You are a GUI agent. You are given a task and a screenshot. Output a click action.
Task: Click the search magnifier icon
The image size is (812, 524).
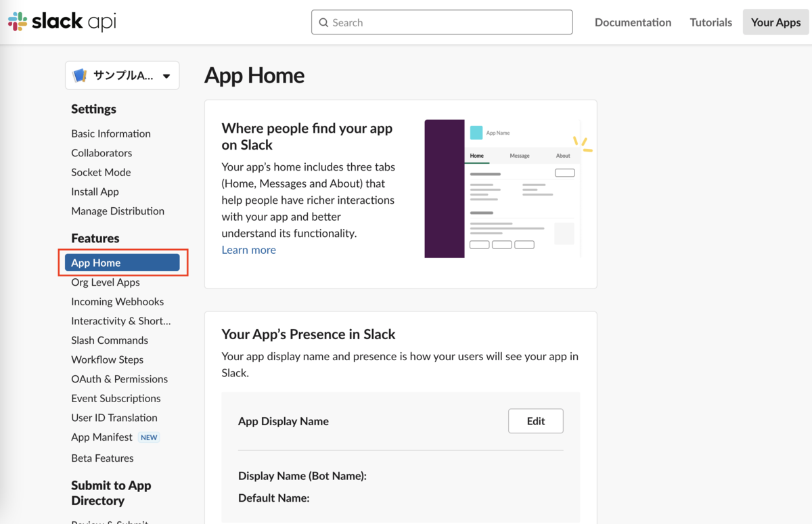tap(323, 22)
